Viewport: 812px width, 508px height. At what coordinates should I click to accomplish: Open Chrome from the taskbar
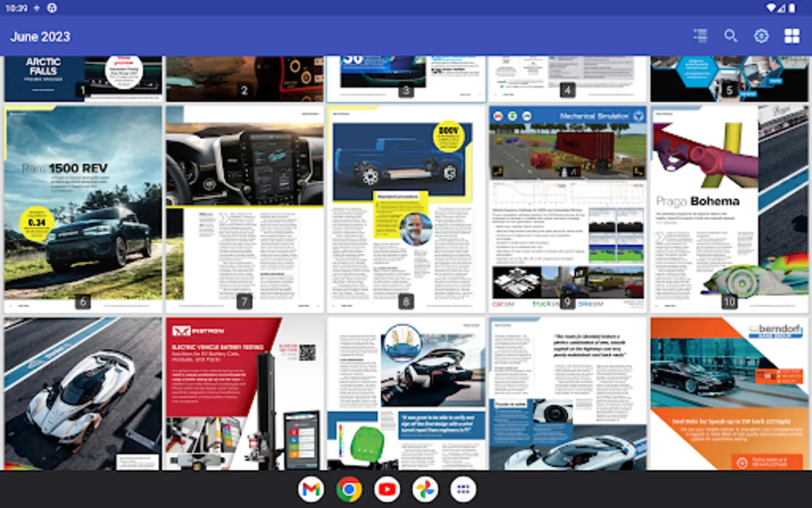(x=349, y=489)
